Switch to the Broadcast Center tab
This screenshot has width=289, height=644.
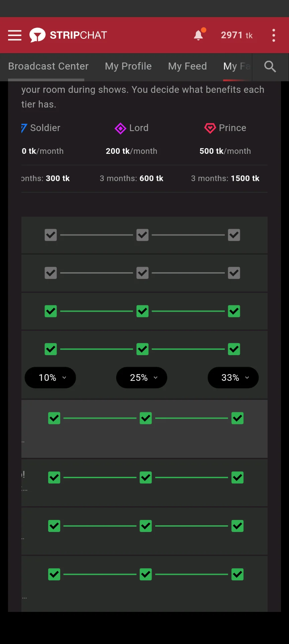[x=48, y=66]
